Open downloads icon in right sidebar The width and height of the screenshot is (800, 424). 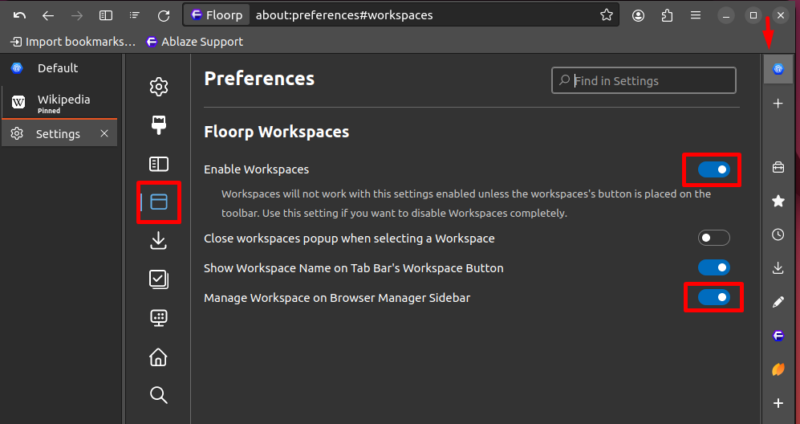(778, 268)
